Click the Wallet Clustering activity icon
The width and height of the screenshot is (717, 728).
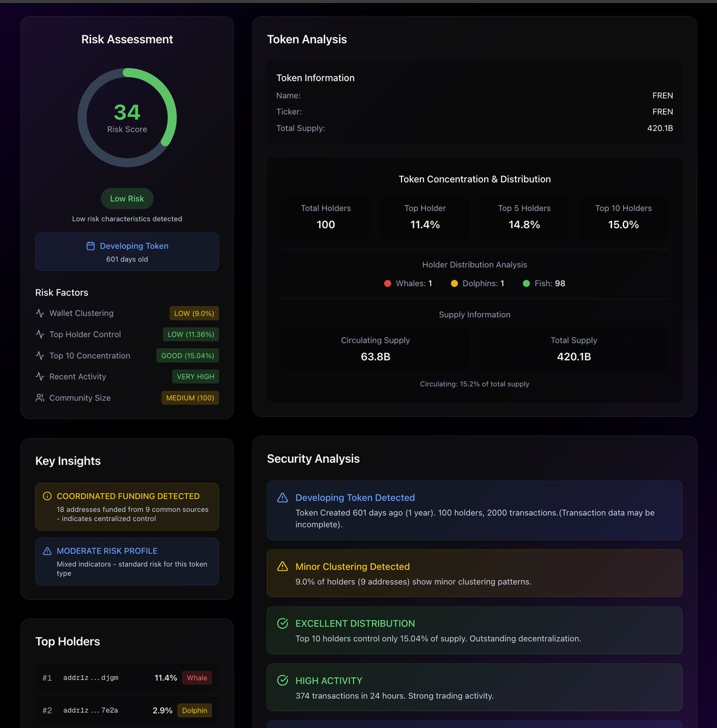(x=39, y=313)
